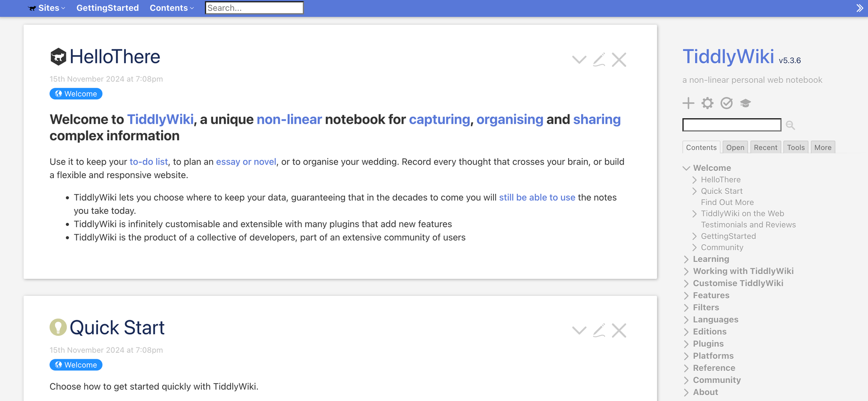Click the Quick Start tiddler title
The image size is (868, 401).
pyautogui.click(x=117, y=328)
